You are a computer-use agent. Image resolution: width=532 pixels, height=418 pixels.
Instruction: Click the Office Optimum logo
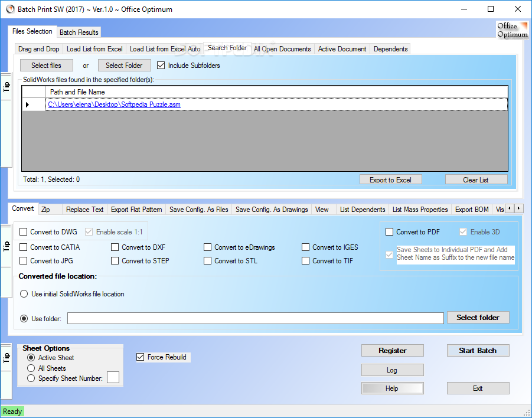tap(513, 30)
